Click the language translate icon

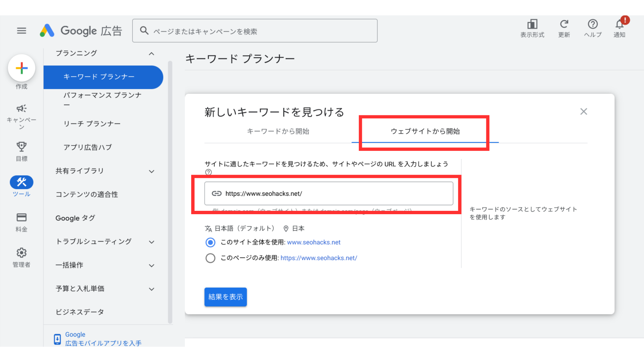tap(208, 229)
